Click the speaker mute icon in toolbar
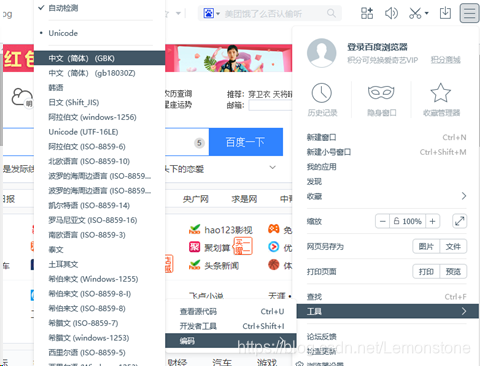The width and height of the screenshot is (480, 366). click(391, 13)
